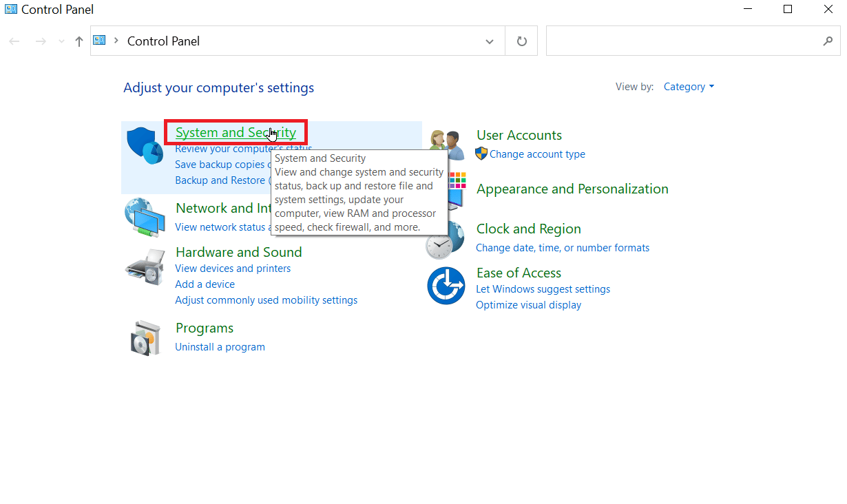Image resolution: width=847 pixels, height=504 pixels.
Task: Open Appearance and Personalization category
Action: (572, 189)
